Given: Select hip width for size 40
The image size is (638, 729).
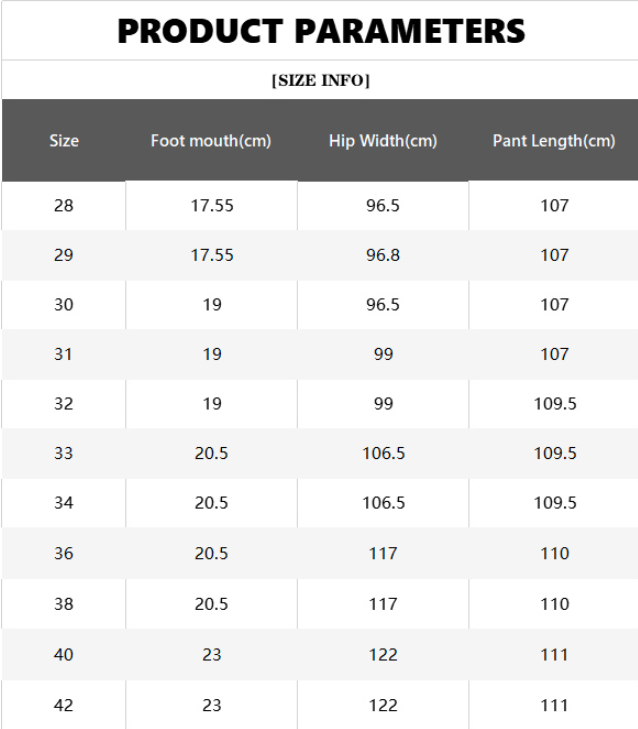Looking at the screenshot, I should (383, 655).
